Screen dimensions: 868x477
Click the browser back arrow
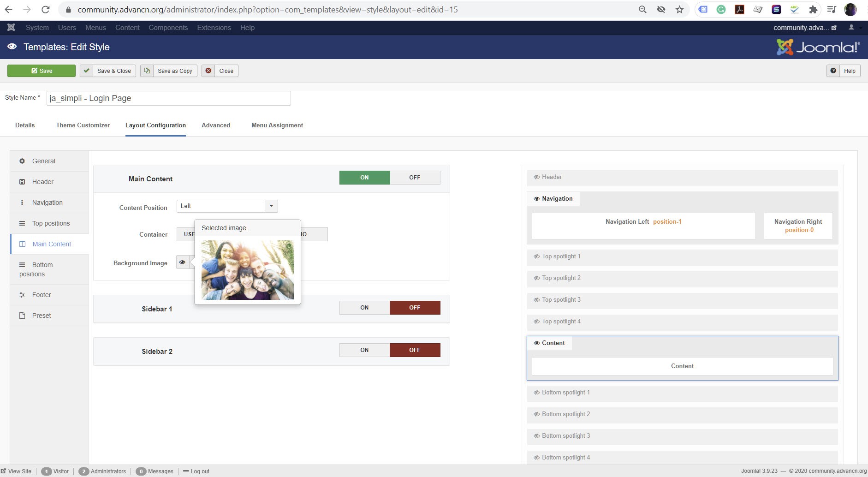(9, 10)
